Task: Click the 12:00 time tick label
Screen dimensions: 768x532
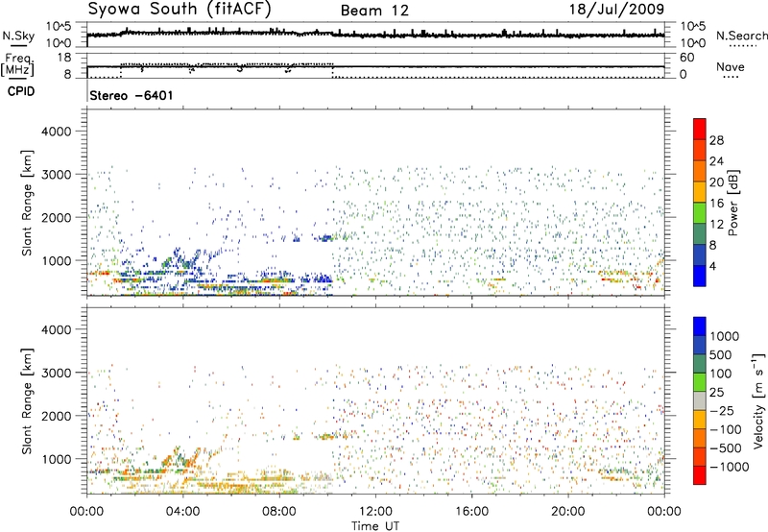Action: (375, 512)
